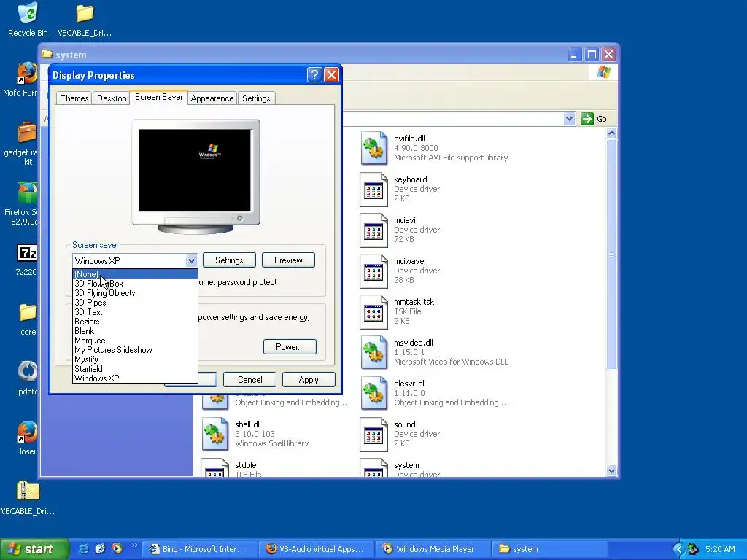This screenshot has width=747, height=560.
Task: Select the shell.dll file icon
Action: click(215, 435)
